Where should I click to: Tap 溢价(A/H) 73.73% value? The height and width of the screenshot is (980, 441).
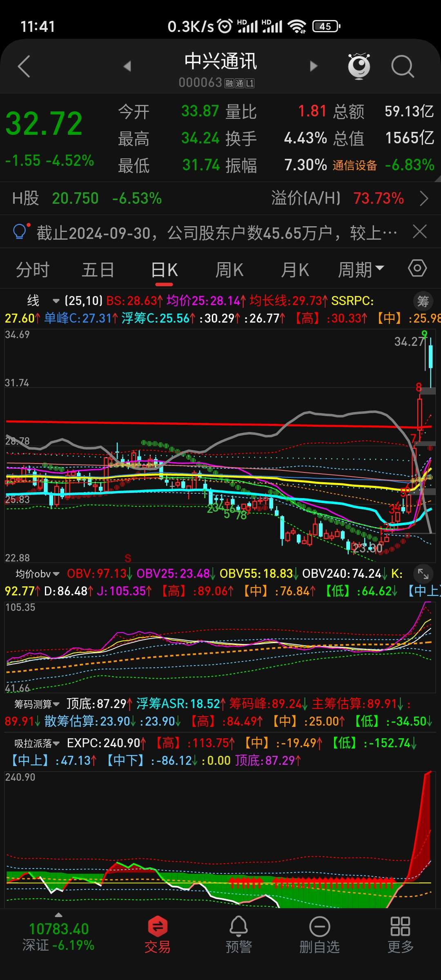click(379, 198)
